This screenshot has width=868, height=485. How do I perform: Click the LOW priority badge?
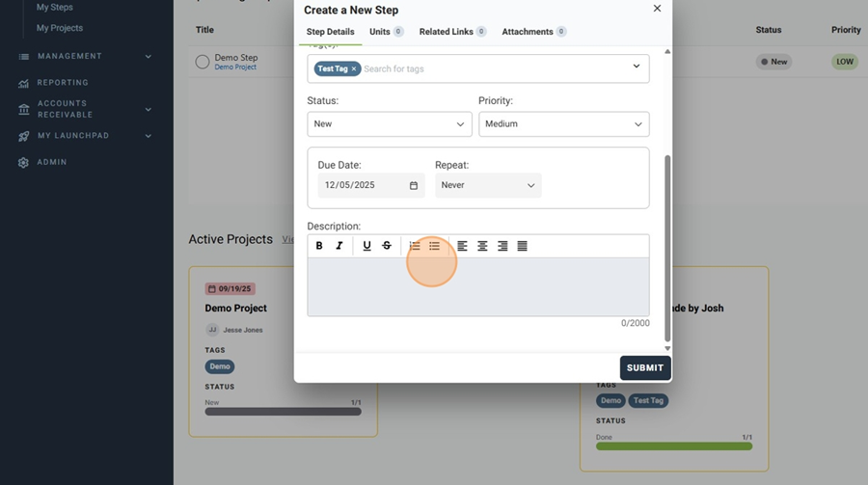pos(845,62)
